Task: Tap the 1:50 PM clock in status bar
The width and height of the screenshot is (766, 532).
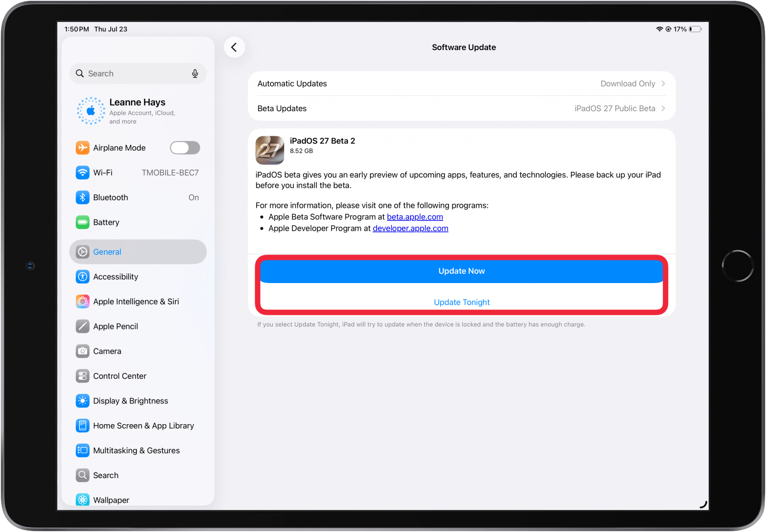Action: coord(77,29)
